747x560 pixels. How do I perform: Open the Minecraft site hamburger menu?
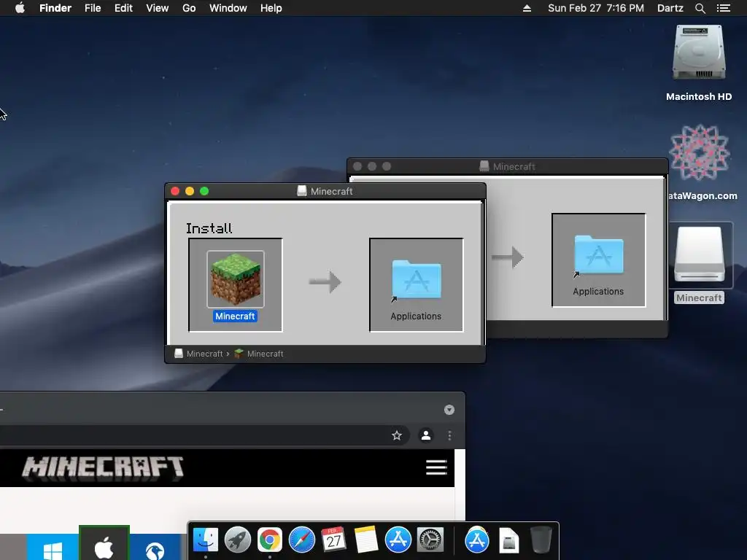click(x=436, y=467)
